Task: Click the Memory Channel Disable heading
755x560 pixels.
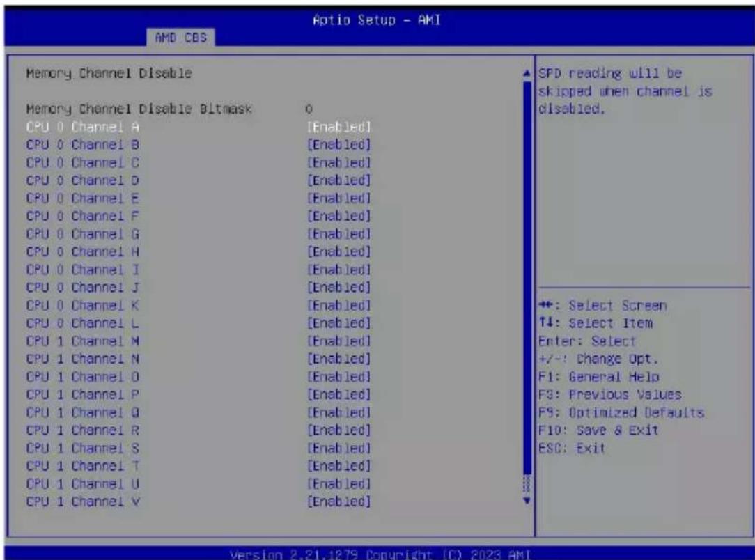Action: coord(109,73)
